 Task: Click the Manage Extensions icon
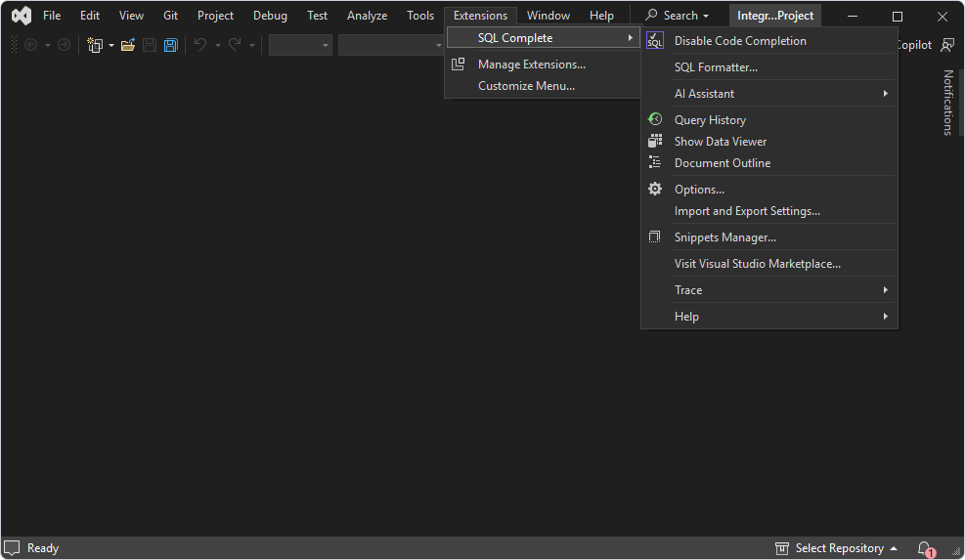pyautogui.click(x=459, y=64)
